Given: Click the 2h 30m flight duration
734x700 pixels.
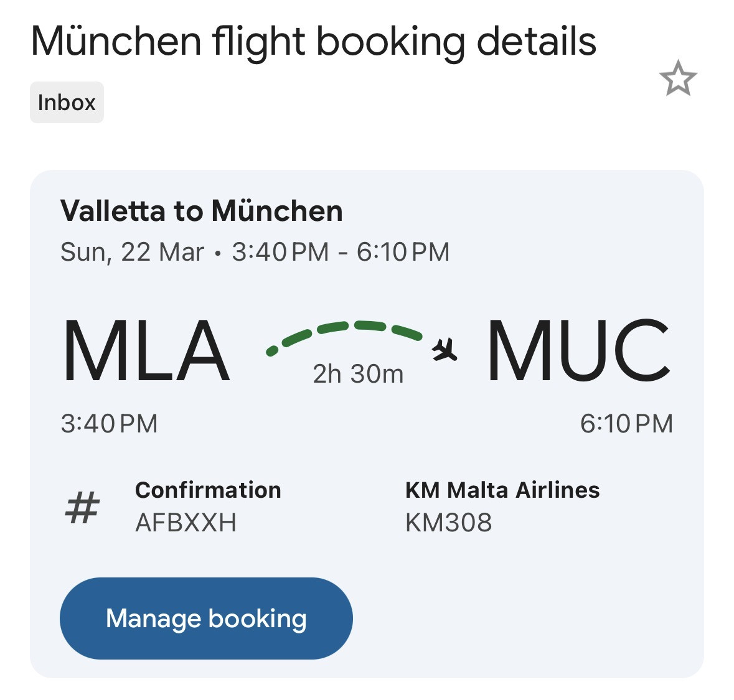Looking at the screenshot, I should click(x=358, y=374).
